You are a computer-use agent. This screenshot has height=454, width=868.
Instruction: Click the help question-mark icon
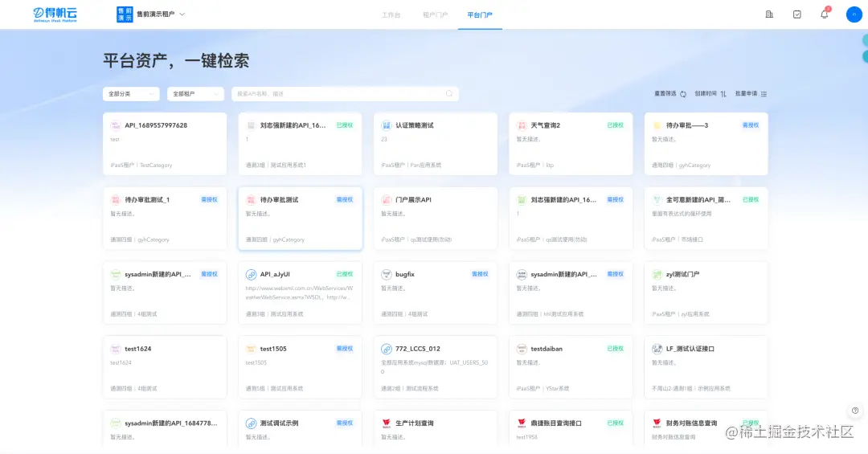[x=855, y=411]
